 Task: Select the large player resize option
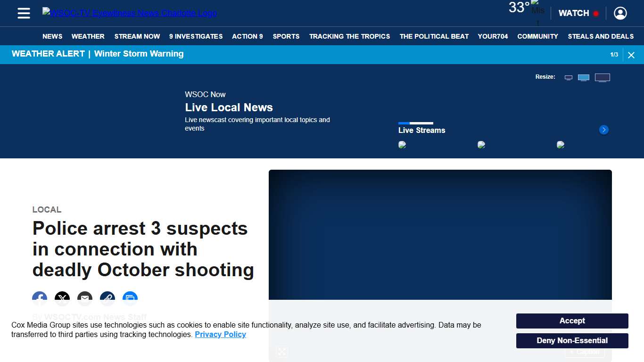click(x=603, y=77)
